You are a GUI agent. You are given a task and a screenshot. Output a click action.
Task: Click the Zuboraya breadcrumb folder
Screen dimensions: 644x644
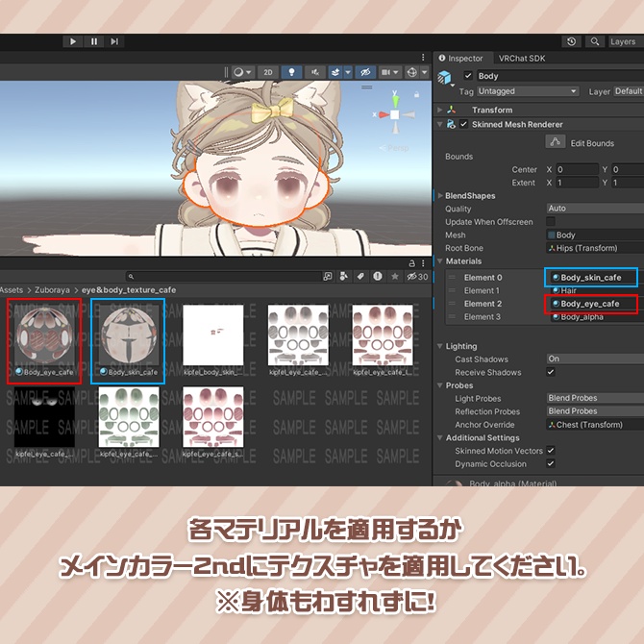(52, 290)
